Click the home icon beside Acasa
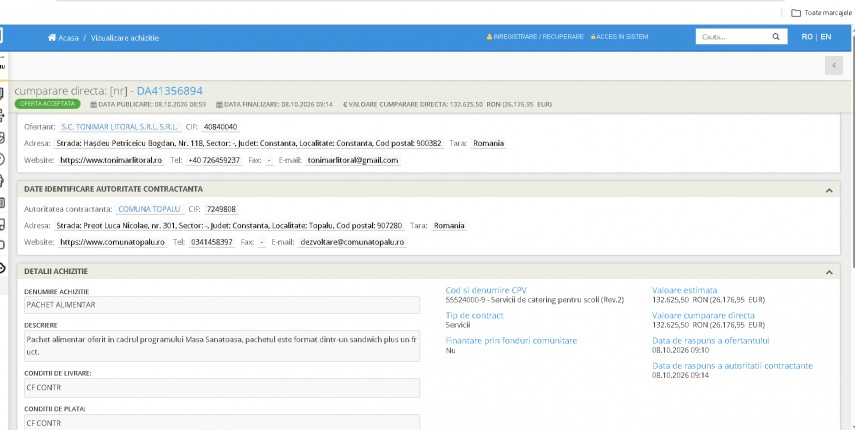Image resolution: width=855 pixels, height=430 pixels. (52, 38)
